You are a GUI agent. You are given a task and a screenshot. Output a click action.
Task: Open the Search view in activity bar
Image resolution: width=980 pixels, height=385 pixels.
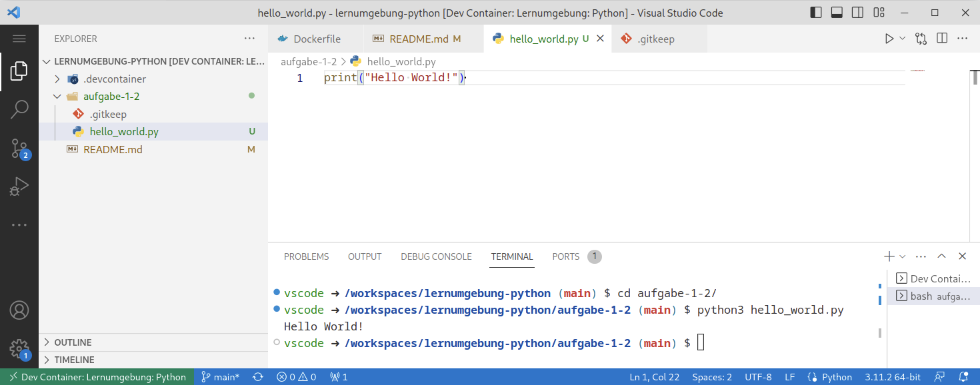(19, 109)
